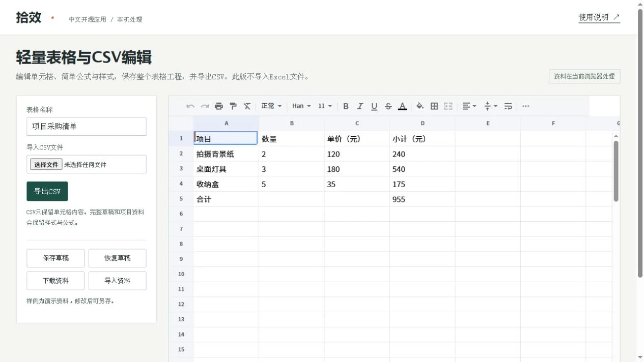Click the 拾效 logo
644x362 pixels.
tap(29, 18)
